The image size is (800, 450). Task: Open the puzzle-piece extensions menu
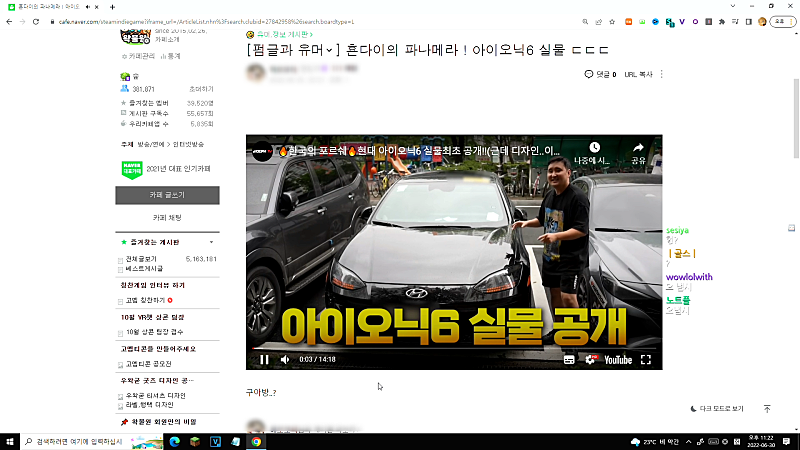pos(722,22)
